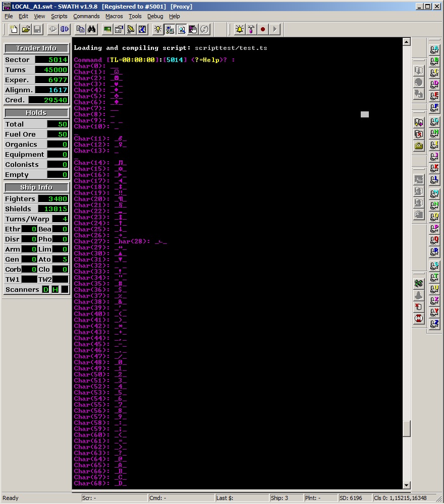Click the briefcase icon in side toolbar

[x=418, y=146]
